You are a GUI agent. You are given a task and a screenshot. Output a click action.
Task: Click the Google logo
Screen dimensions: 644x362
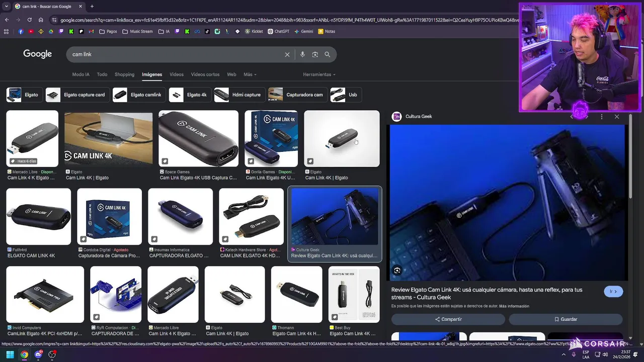[x=38, y=54]
